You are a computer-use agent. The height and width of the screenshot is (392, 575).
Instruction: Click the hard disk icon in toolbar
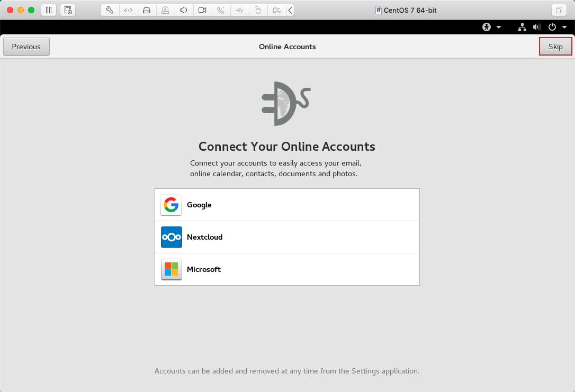pos(147,10)
